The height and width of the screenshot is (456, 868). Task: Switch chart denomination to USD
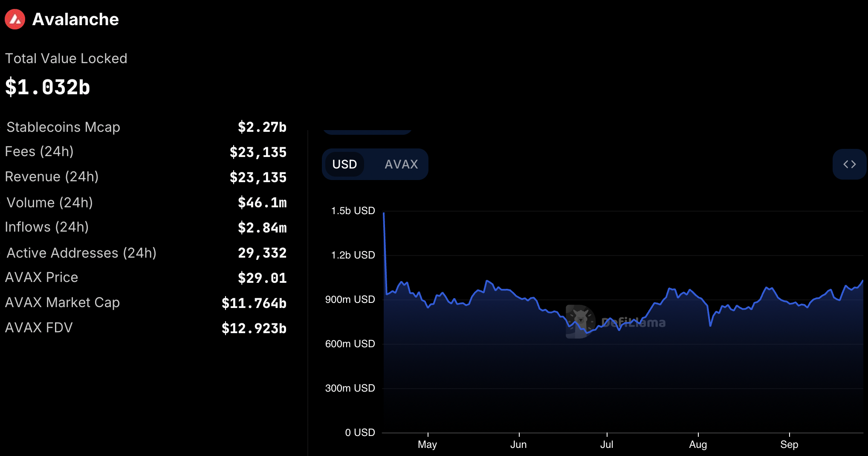coord(344,164)
